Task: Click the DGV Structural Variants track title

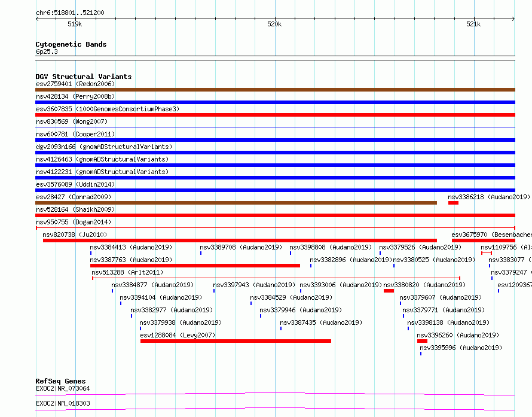Action: tap(84, 77)
